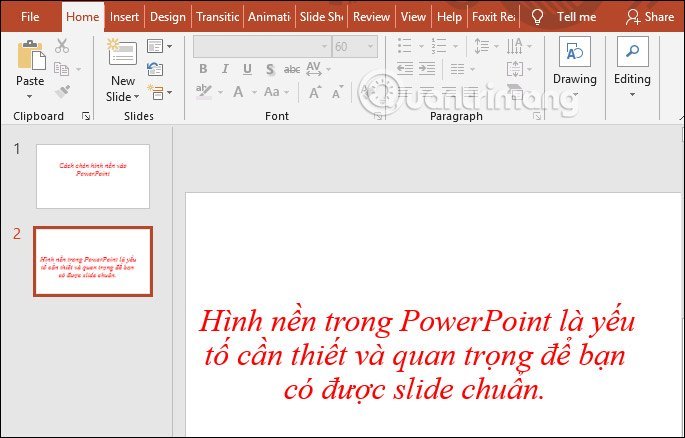Click the Text Direction icon

[515, 45]
